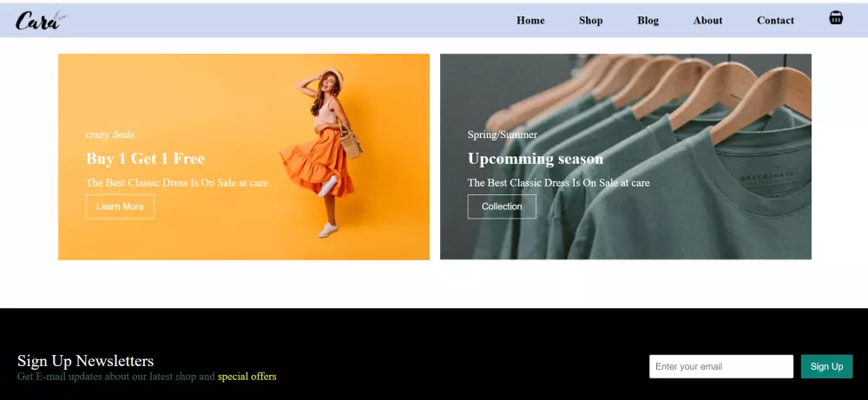Click the Collection button
Image resolution: width=868 pixels, height=400 pixels.
[x=502, y=207]
